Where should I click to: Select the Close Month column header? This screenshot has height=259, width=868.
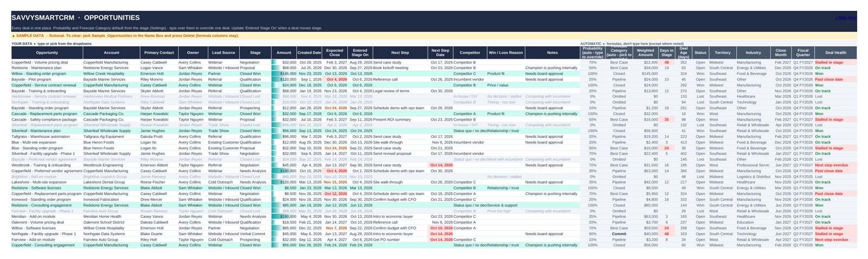781,53
